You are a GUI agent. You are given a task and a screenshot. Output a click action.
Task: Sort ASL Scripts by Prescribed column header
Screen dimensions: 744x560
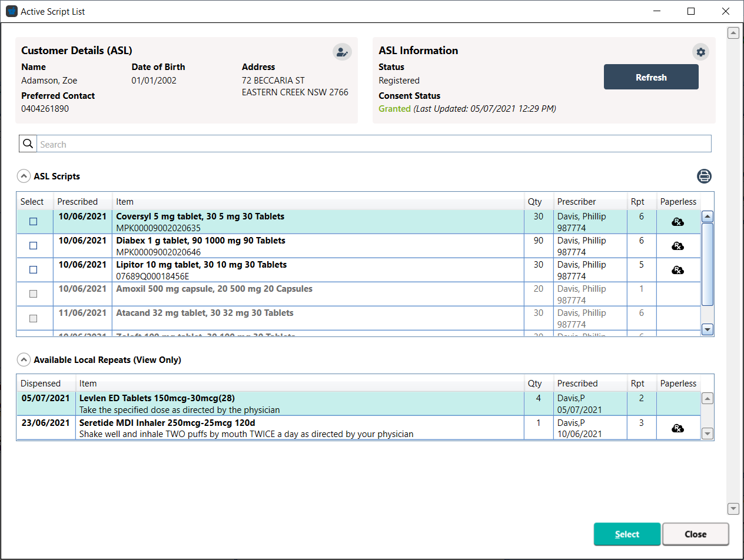(x=83, y=201)
